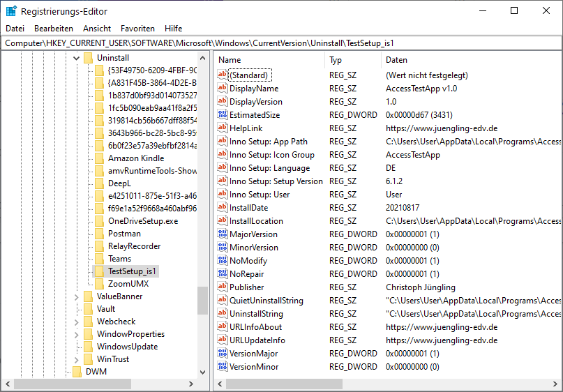Select the WindowsUpdate key
The height and width of the screenshot is (392, 563).
[x=127, y=347]
